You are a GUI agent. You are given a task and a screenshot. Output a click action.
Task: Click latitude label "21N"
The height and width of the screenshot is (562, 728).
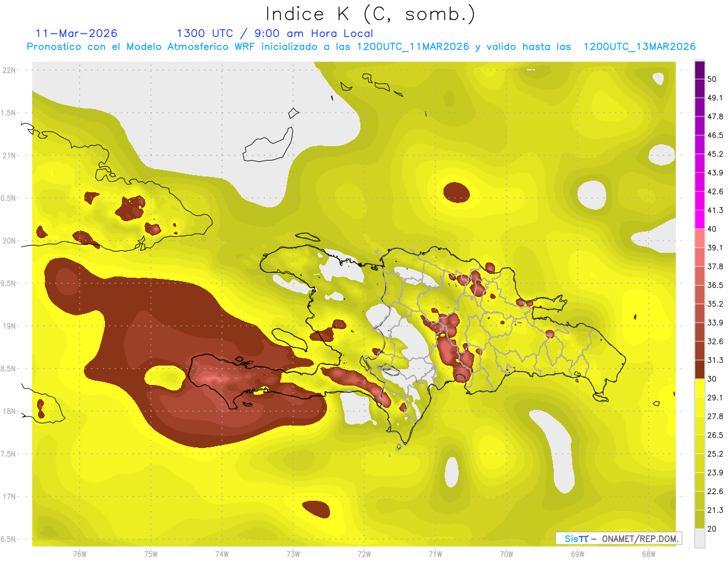9,155
